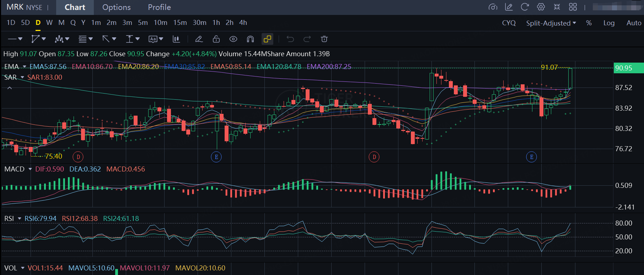Image resolution: width=644 pixels, height=275 pixels.
Task: Click the green 90.95 current price label
Action: click(x=628, y=68)
